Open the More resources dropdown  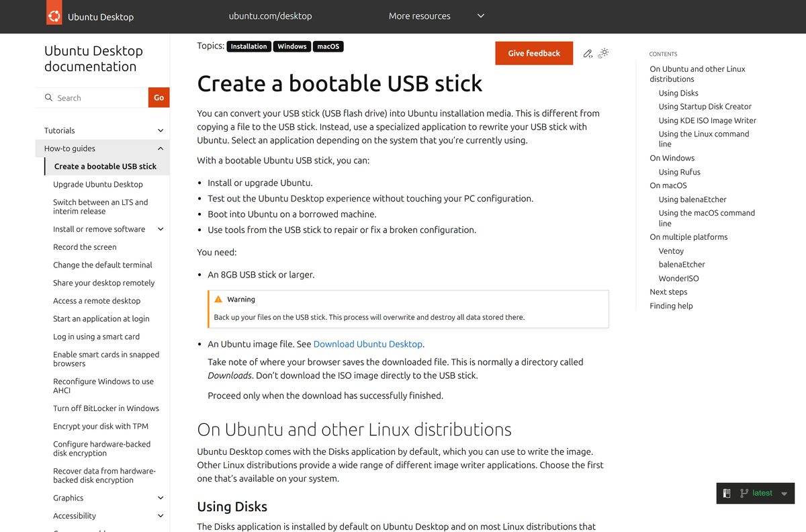tap(437, 16)
